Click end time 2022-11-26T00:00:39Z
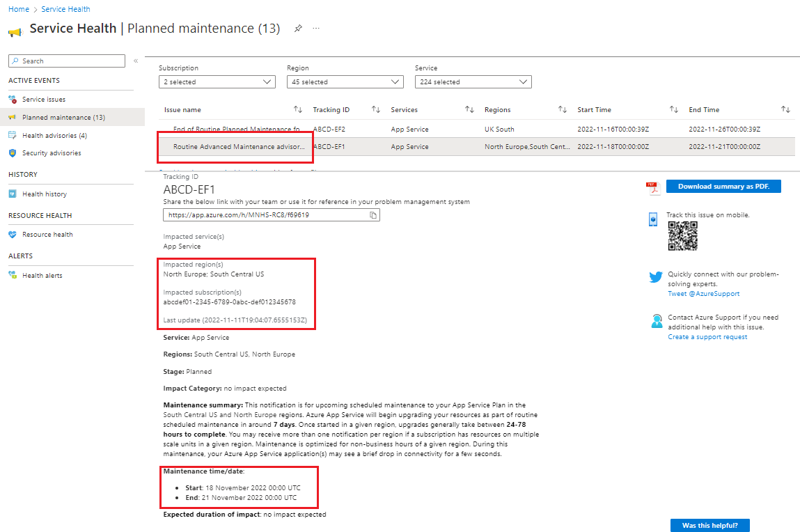 coord(725,130)
